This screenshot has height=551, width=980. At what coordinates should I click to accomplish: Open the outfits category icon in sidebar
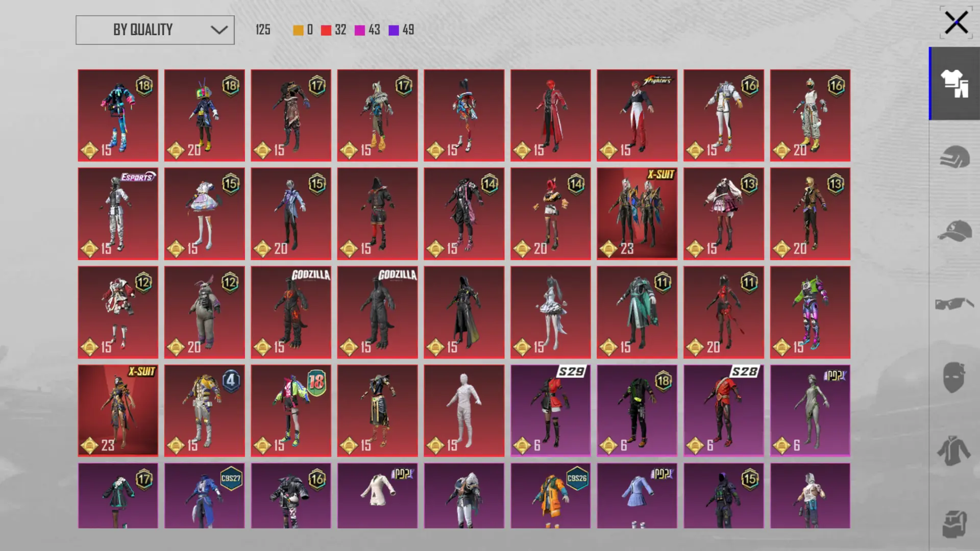point(954,84)
